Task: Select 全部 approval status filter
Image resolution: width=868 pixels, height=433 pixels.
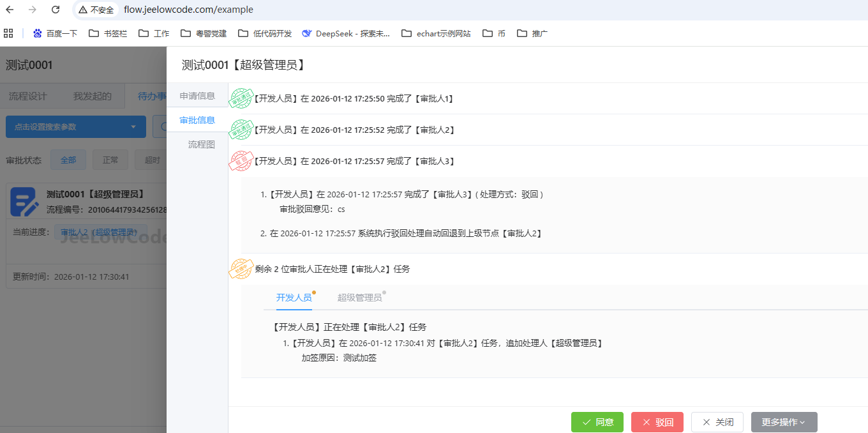Action: point(68,160)
